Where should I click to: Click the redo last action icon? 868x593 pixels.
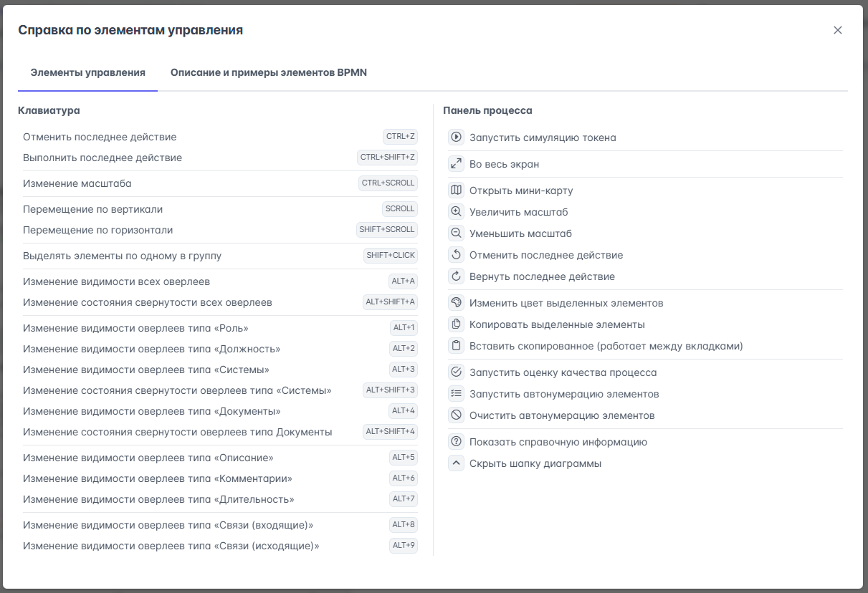pyautogui.click(x=456, y=276)
